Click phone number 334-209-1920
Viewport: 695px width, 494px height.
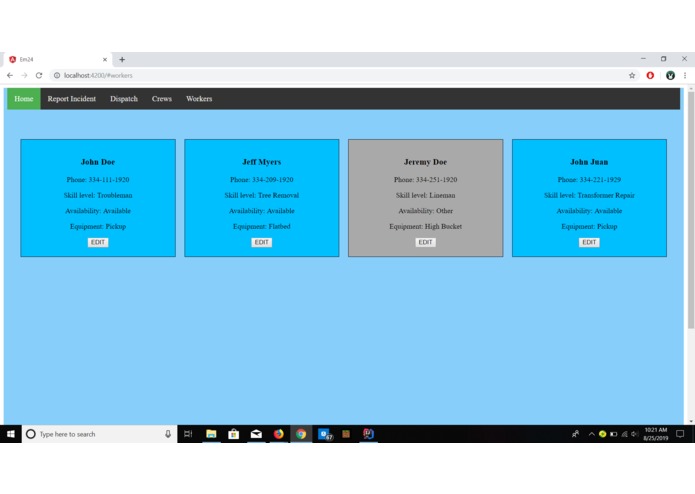[x=273, y=180]
